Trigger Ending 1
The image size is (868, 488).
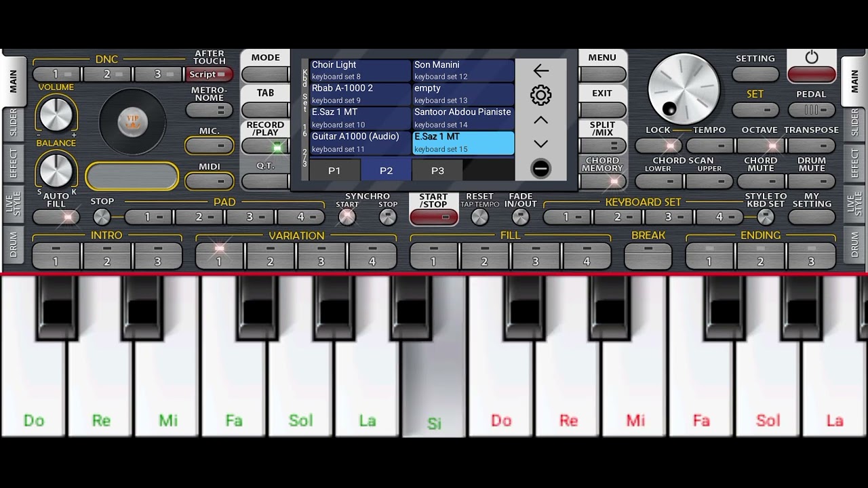(709, 256)
